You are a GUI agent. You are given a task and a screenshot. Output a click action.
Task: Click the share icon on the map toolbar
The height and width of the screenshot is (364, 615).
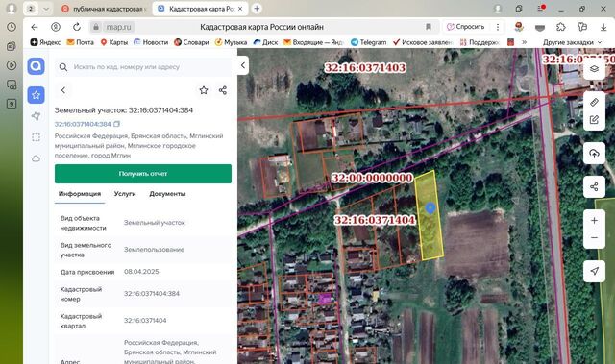[x=594, y=186]
